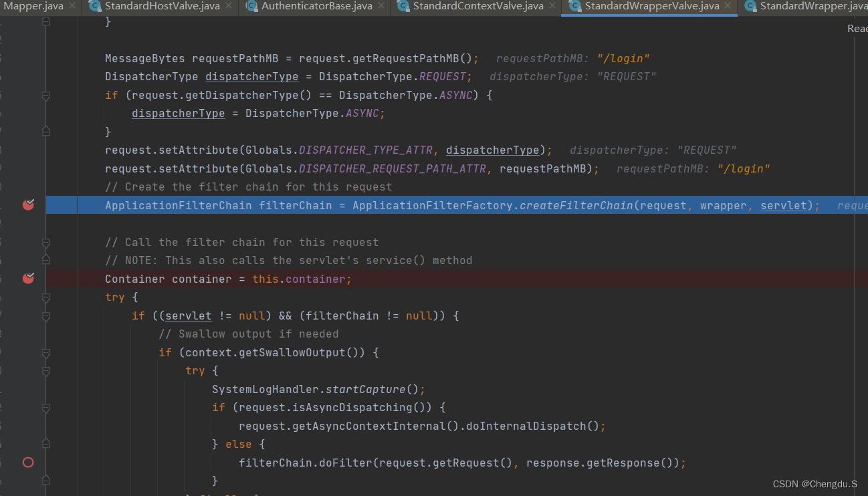
Task: Click the dispatcherType "REQUEST" hint on the DispatcherType declaration line
Action: (573, 76)
